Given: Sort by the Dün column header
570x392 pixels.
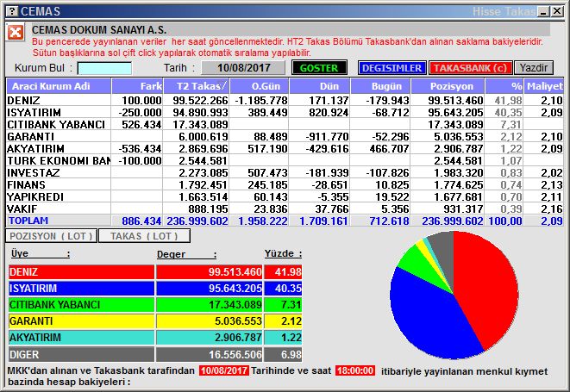Looking at the screenshot, I should pyautogui.click(x=320, y=86).
